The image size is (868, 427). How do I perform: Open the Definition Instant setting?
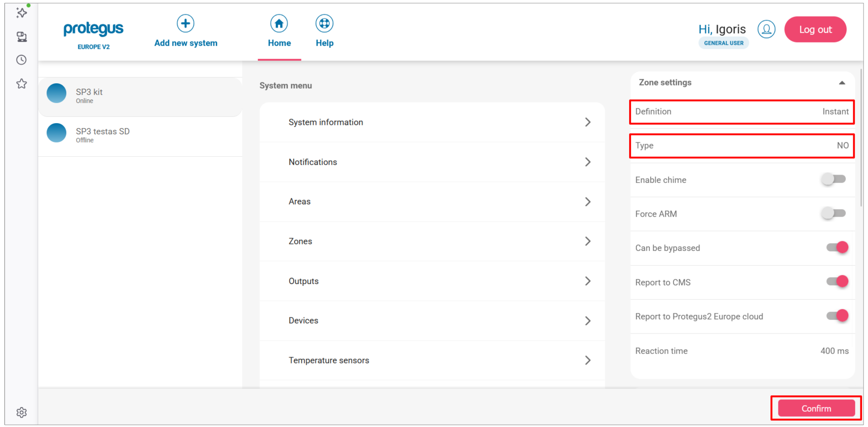[x=742, y=112]
